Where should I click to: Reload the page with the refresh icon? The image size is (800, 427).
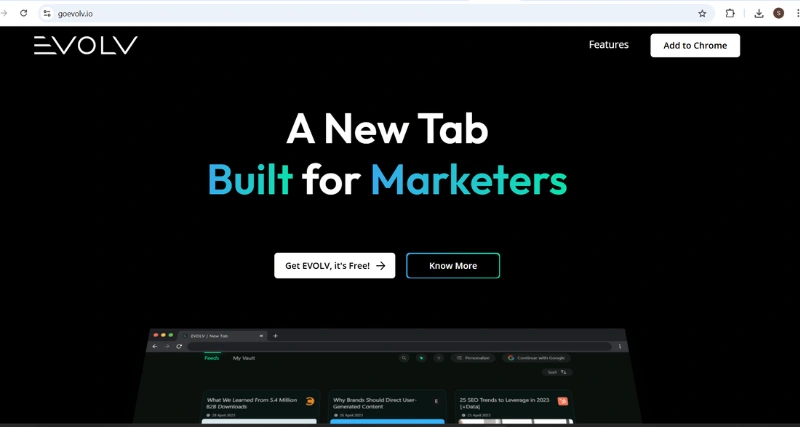pyautogui.click(x=24, y=13)
